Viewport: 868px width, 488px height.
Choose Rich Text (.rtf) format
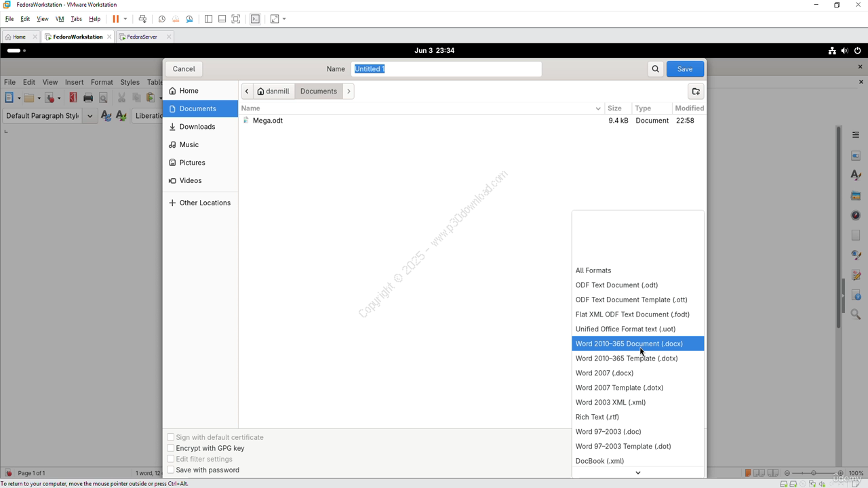click(637, 417)
